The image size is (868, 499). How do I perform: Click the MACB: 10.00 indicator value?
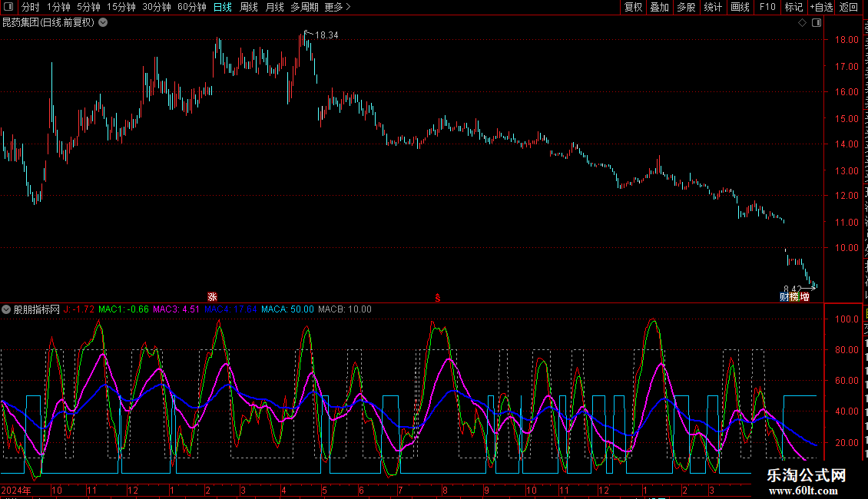[345, 309]
